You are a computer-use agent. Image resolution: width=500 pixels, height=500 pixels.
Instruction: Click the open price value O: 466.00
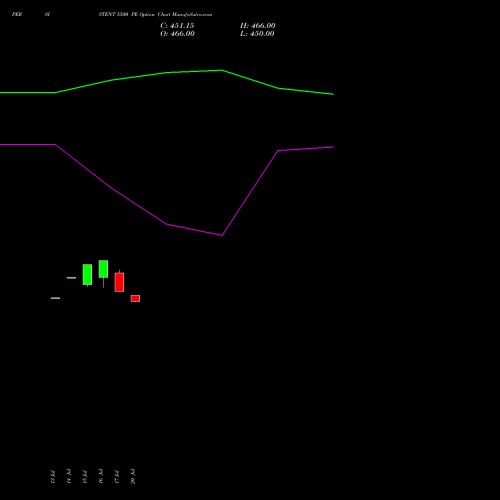click(177, 34)
